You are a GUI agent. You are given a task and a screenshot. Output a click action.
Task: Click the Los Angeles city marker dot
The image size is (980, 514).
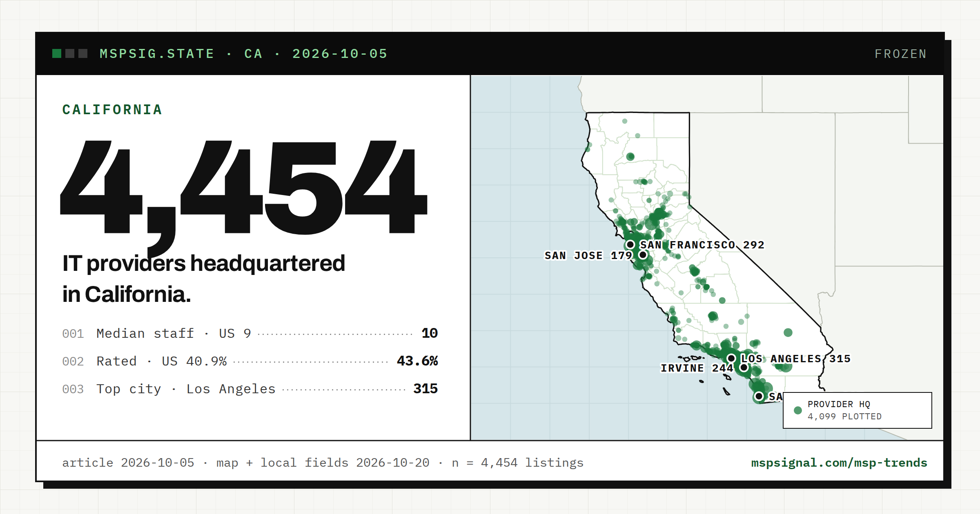point(731,358)
